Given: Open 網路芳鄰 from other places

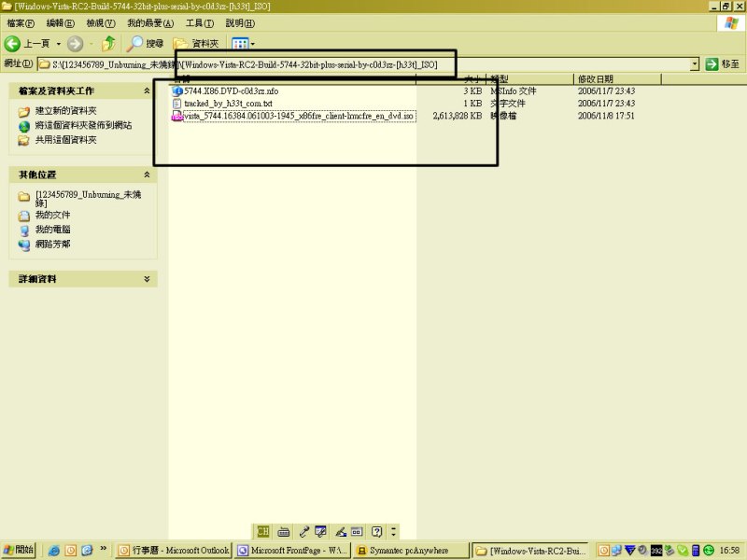Looking at the screenshot, I should click(52, 245).
